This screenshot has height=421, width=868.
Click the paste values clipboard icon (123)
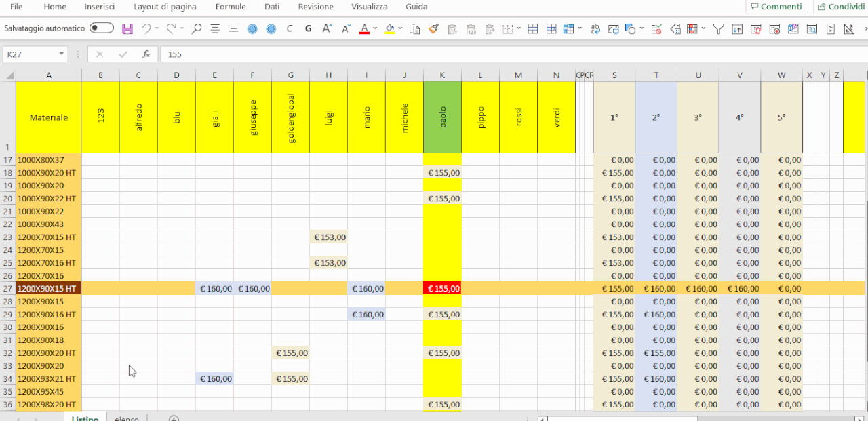[471, 28]
